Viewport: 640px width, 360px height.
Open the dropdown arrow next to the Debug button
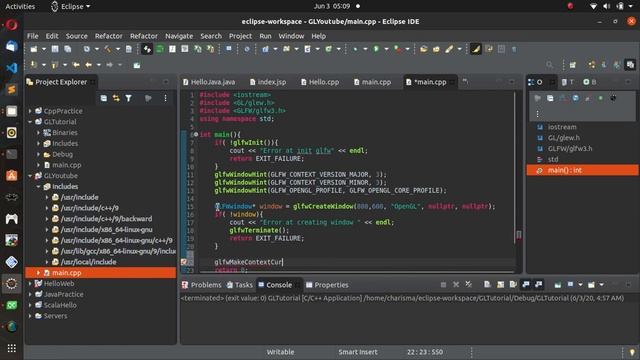pyautogui.click(x=365, y=49)
